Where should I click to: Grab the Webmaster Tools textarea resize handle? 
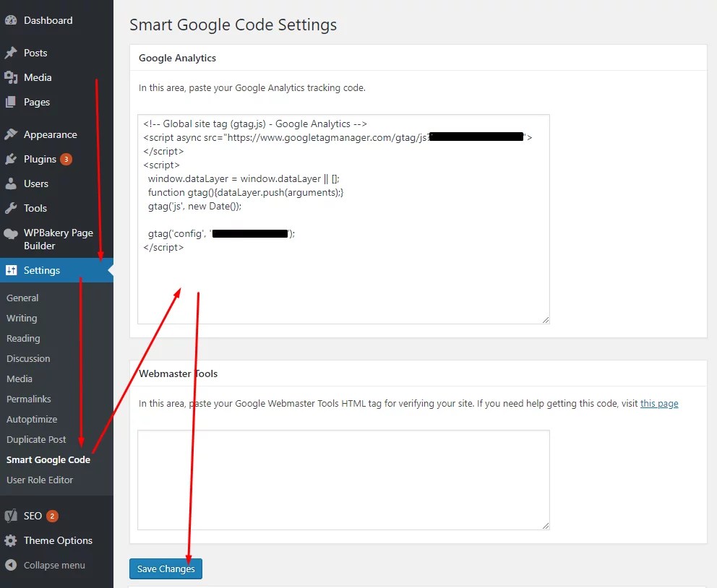tap(546, 526)
